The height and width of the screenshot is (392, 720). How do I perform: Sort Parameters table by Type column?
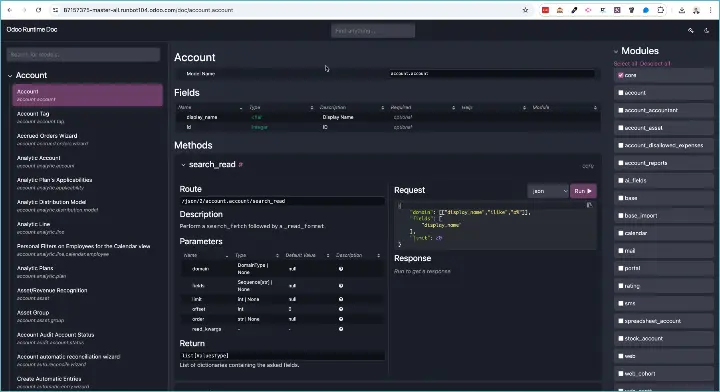point(257,255)
